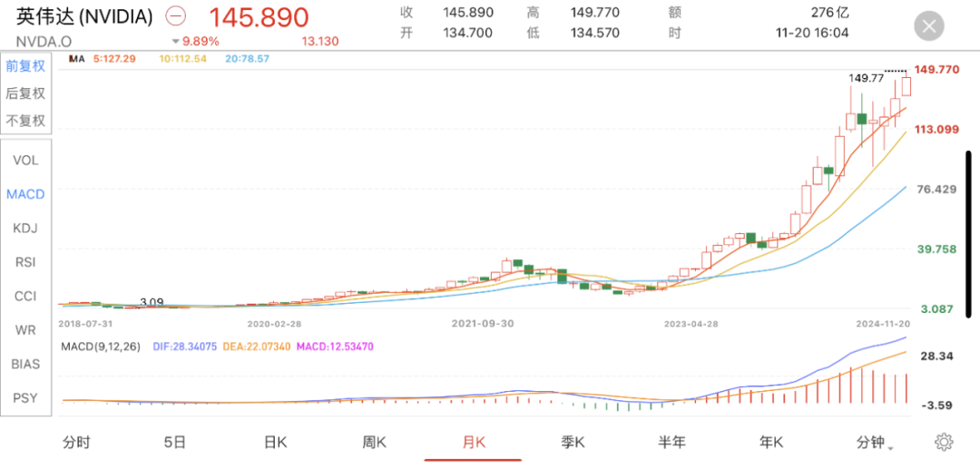Click the 76.429 axis price label
Viewport: 980px width, 469px height.
tap(936, 190)
